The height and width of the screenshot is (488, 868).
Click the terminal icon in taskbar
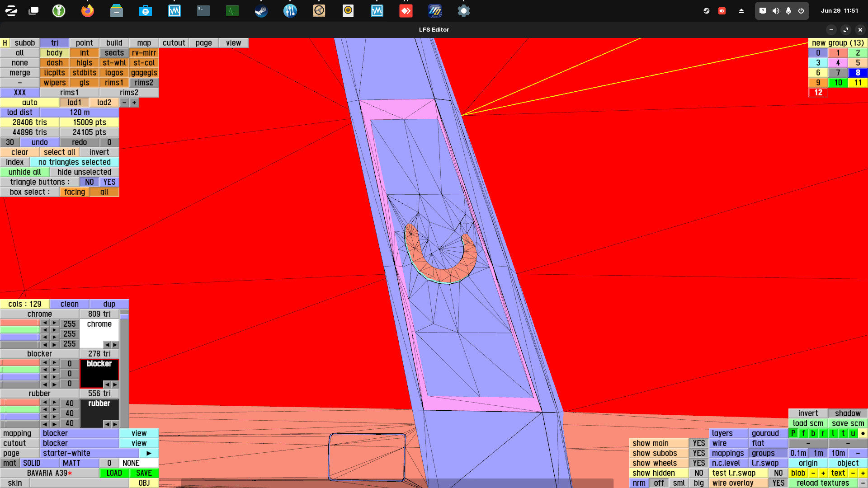click(203, 11)
